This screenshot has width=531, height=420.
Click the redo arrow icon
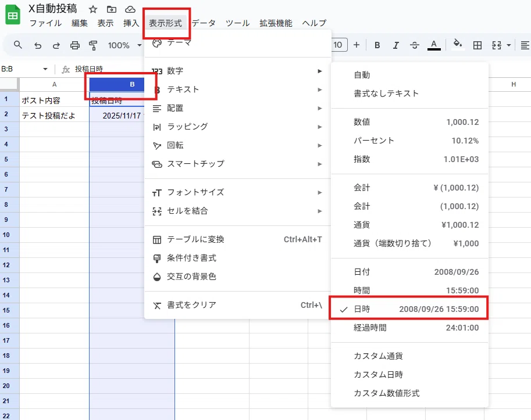[x=56, y=45]
